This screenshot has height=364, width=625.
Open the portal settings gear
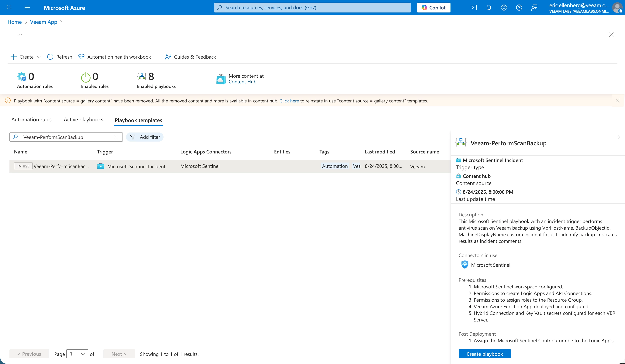coord(504,8)
